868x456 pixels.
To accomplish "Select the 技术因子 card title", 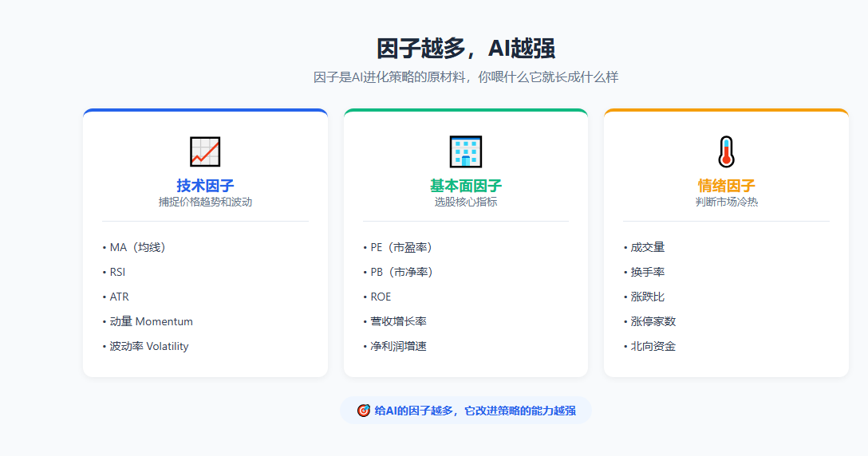I will (x=205, y=186).
